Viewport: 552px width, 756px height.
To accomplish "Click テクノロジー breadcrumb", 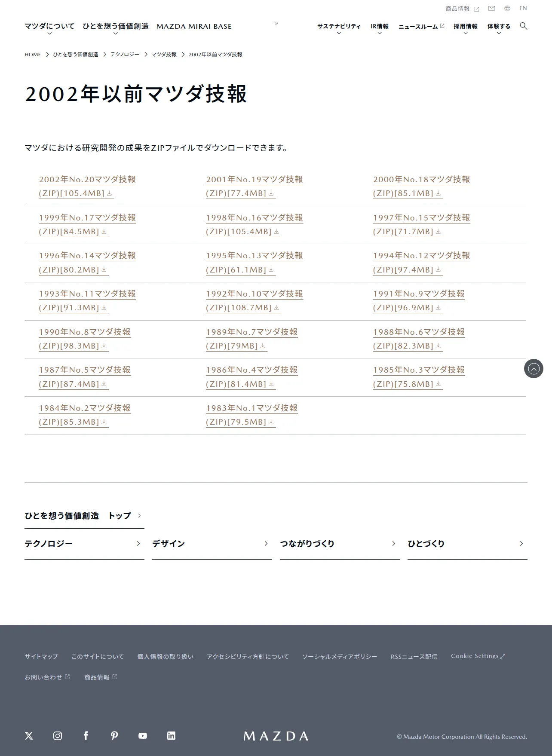I will [x=125, y=55].
